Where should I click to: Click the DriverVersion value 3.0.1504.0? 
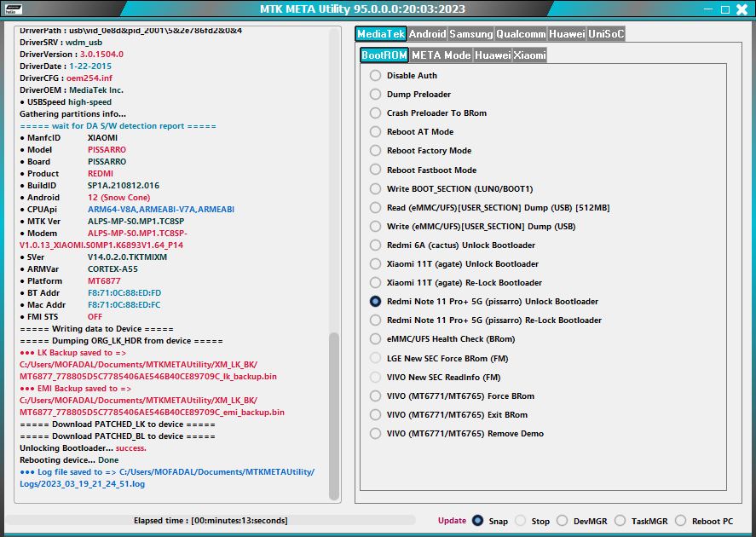[x=101, y=55]
